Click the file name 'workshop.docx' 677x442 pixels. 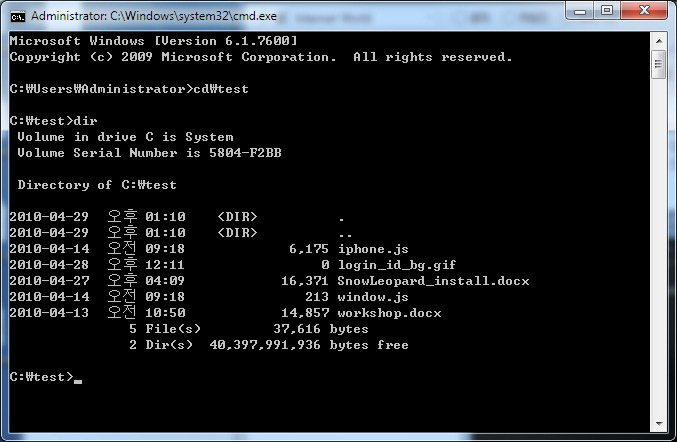(389, 313)
